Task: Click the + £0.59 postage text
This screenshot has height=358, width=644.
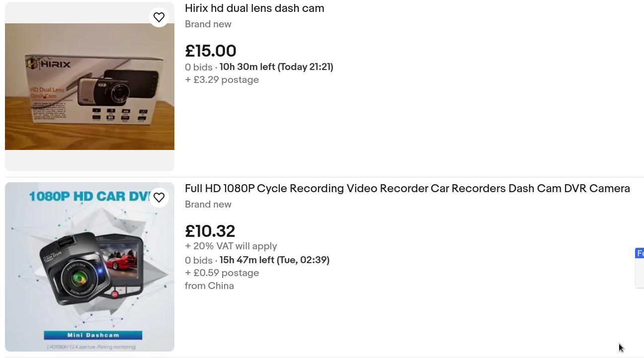Action: (222, 273)
